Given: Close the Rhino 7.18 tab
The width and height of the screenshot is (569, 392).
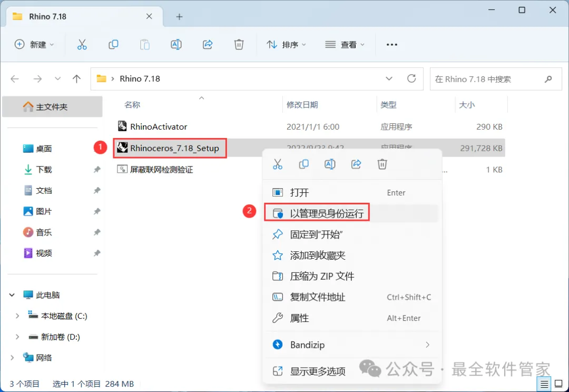Looking at the screenshot, I should click(149, 16).
